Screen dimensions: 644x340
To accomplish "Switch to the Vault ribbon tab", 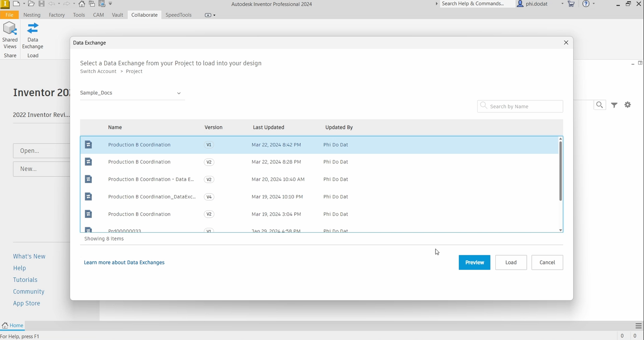I will pyautogui.click(x=118, y=15).
